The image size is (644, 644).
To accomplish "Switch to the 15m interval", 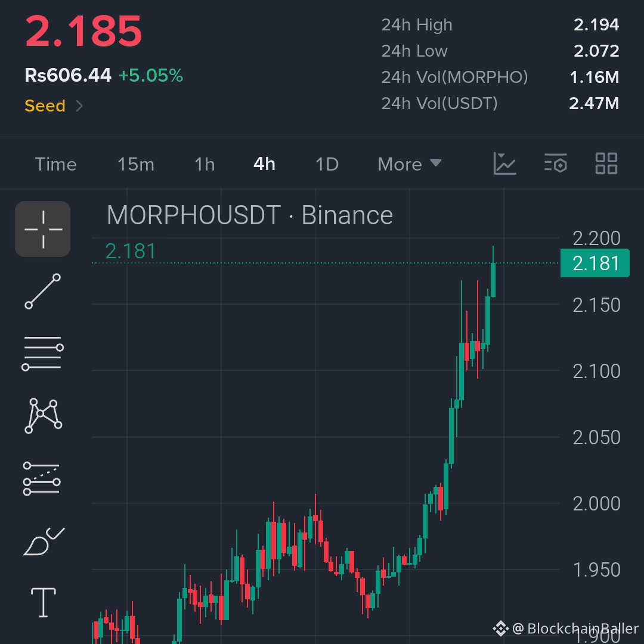I will click(x=136, y=165).
